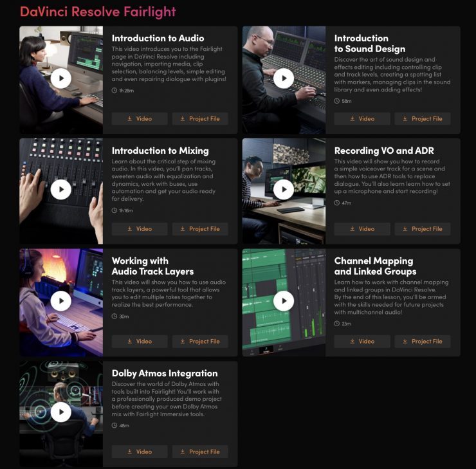Download the Introduction to Audio Video file
Image resolution: width=476 pixels, height=469 pixels.
[140, 118]
